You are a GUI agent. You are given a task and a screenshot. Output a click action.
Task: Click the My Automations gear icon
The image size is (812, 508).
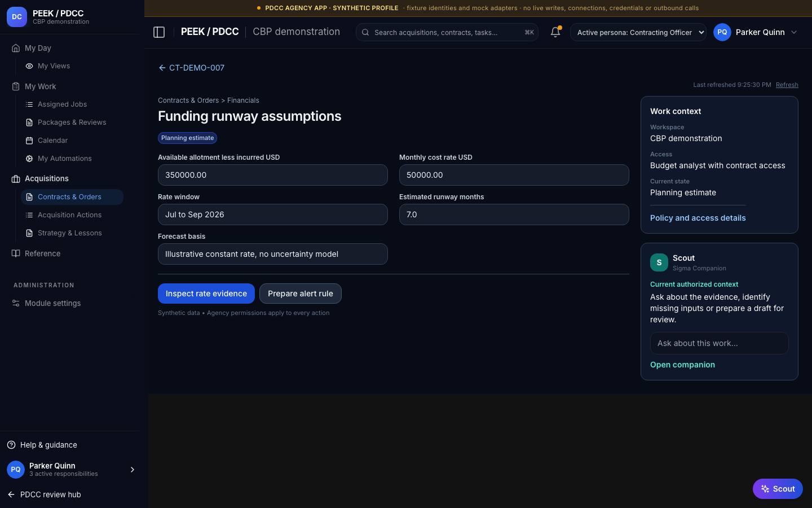[x=29, y=159]
